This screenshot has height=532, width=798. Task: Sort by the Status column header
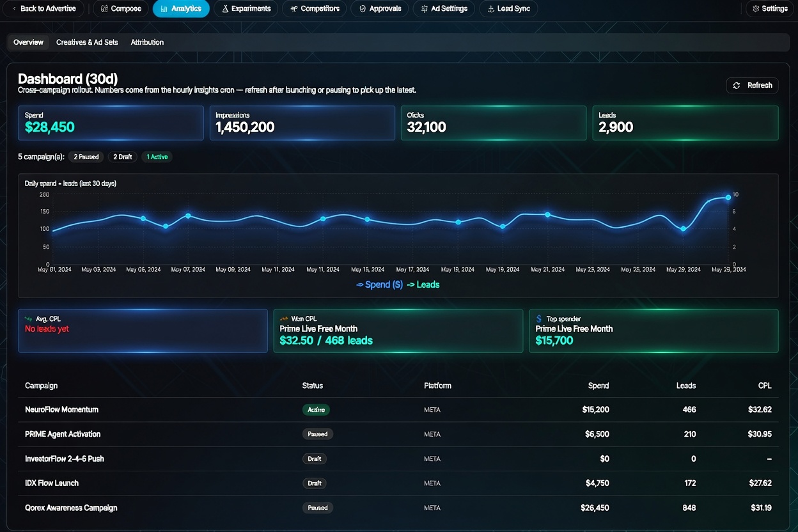pos(313,386)
